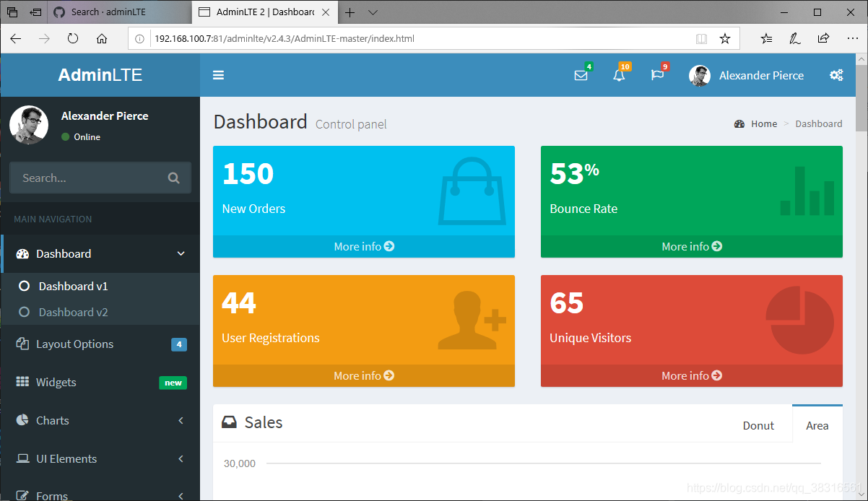
Task: Click the browser home icon
Action: point(102,38)
